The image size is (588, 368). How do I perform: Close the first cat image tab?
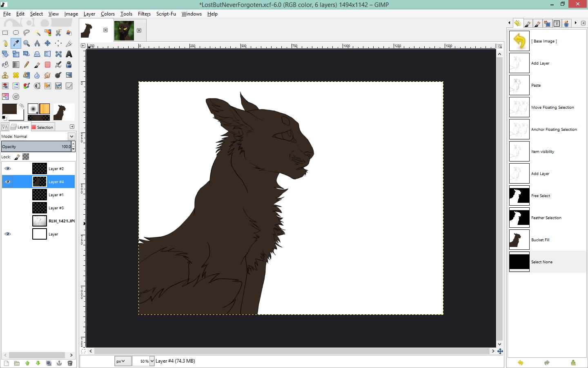point(105,30)
